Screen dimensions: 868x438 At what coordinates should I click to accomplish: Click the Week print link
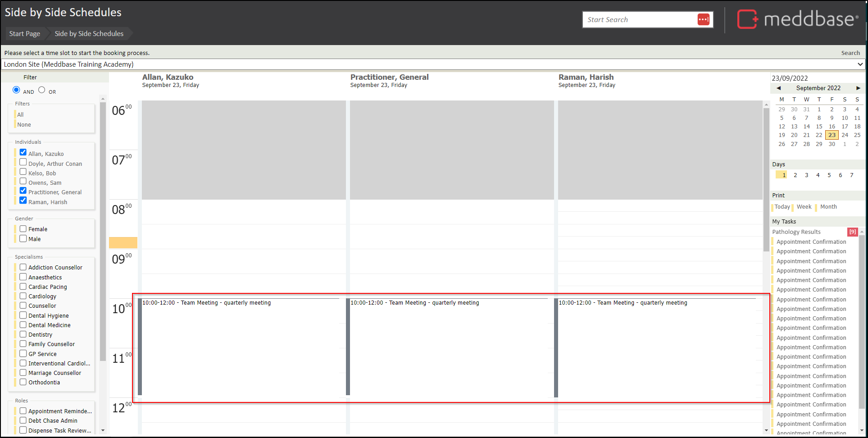pyautogui.click(x=804, y=207)
